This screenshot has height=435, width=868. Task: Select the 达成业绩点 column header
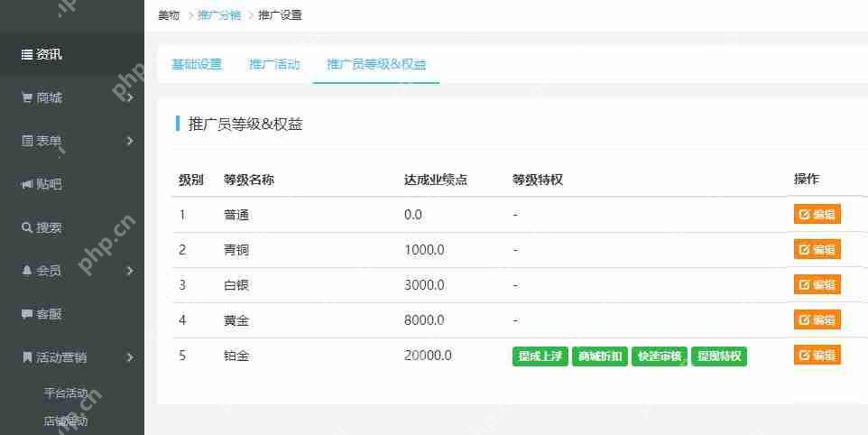(436, 180)
